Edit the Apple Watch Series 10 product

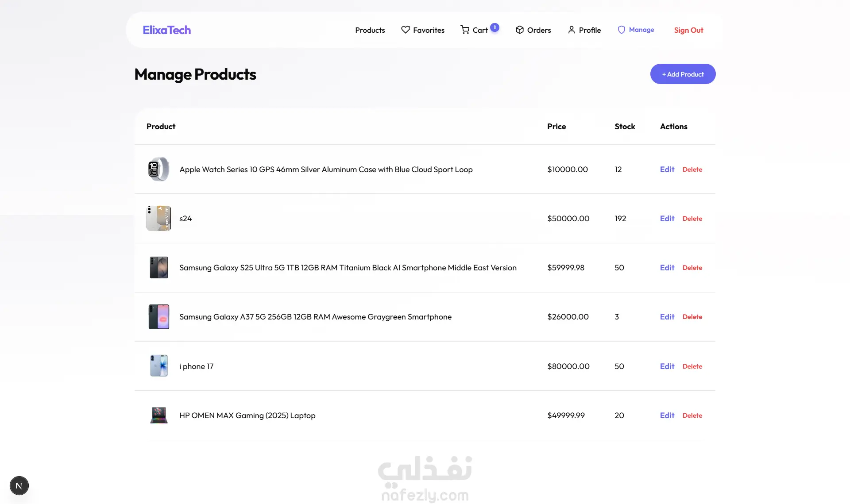tap(667, 169)
